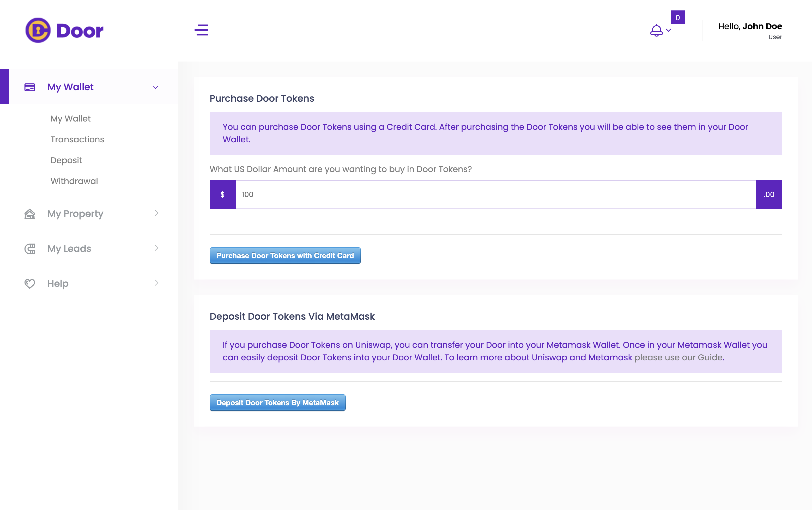Select the My Wallet main menu heading
Viewport: 812px width, 510px height.
pos(70,87)
